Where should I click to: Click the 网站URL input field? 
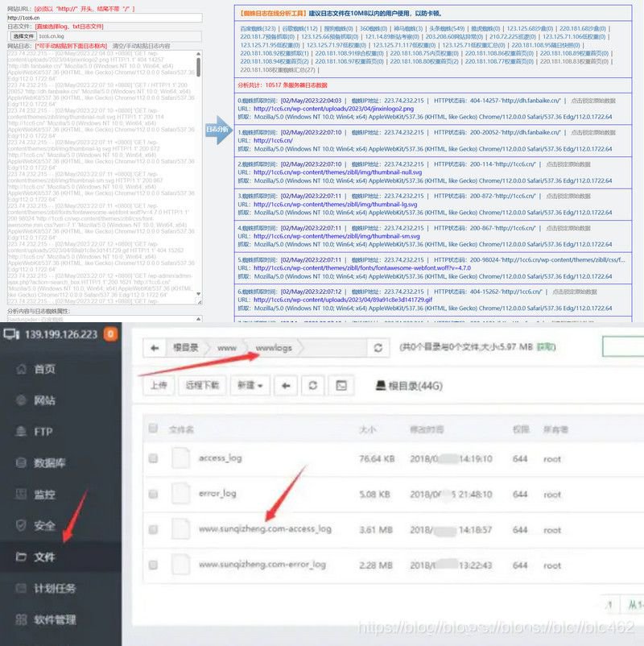pyautogui.click(x=105, y=18)
